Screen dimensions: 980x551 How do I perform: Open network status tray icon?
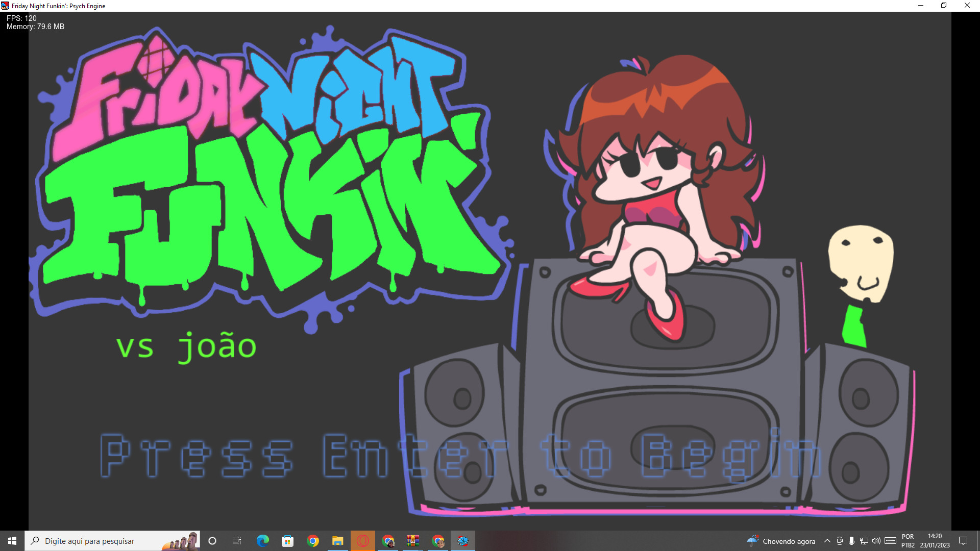click(864, 541)
